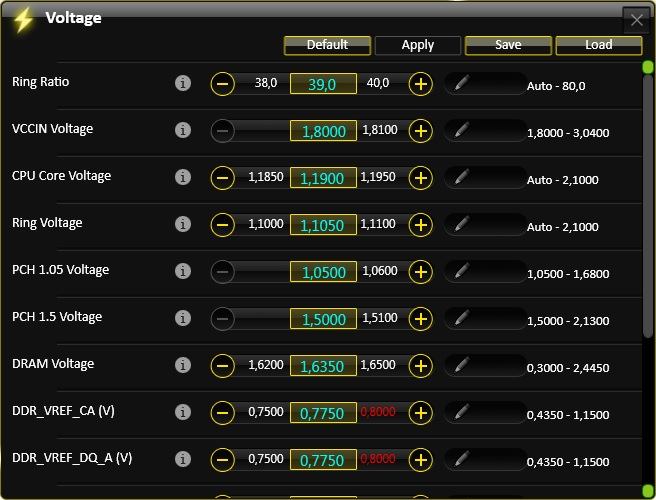This screenshot has height=500, width=656.
Task: Open info icon for Ring Ratio
Action: tap(183, 83)
